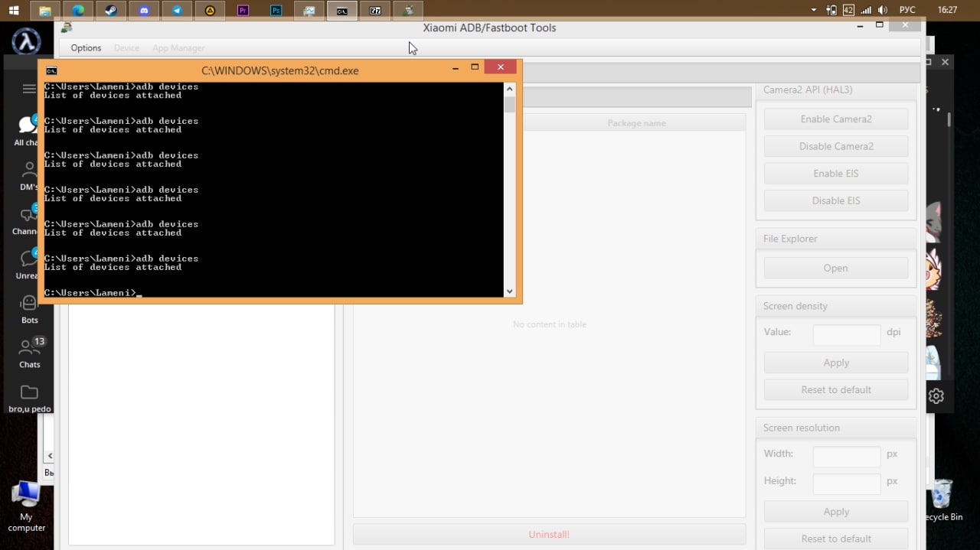Click the cmd.exe title bar icon
This screenshot has height=550, width=980.
51,70
